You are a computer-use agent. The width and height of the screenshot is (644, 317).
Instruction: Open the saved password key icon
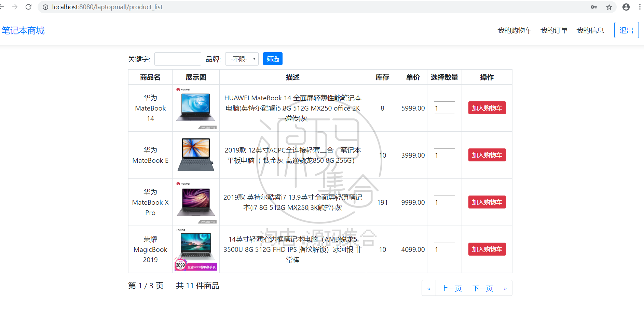point(594,7)
